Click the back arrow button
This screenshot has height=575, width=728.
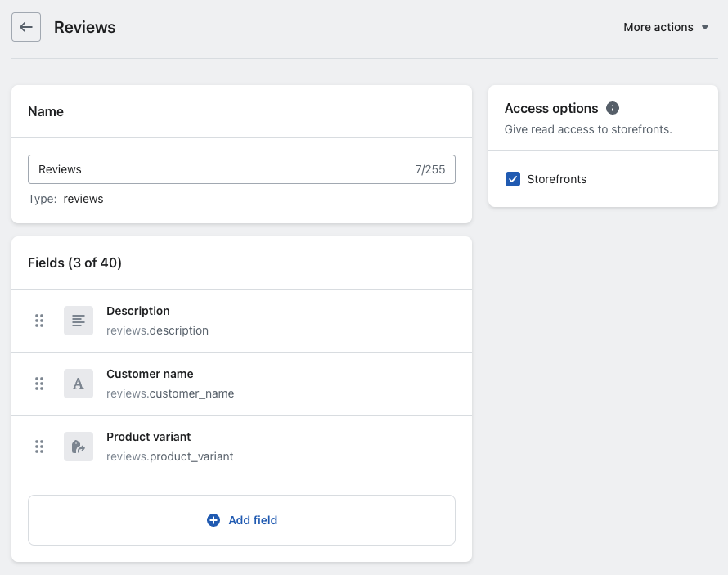(26, 27)
